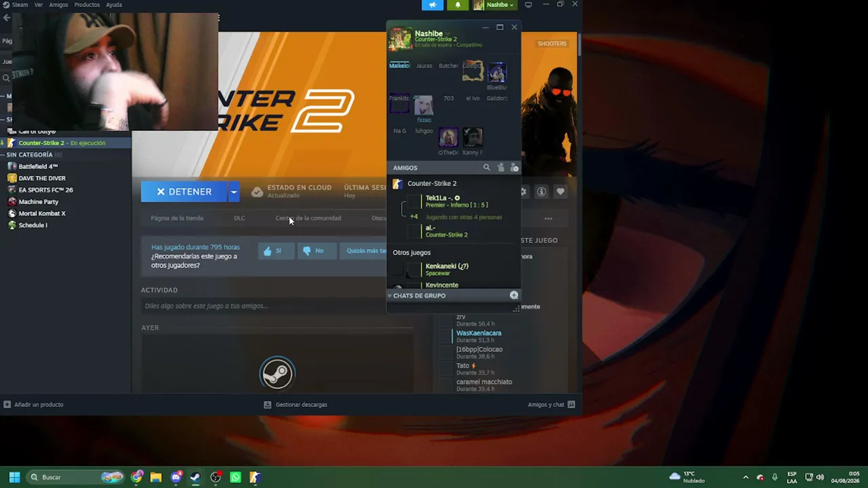This screenshot has height=488, width=868.
Task: Click the cloud status icon
Action: tap(257, 192)
